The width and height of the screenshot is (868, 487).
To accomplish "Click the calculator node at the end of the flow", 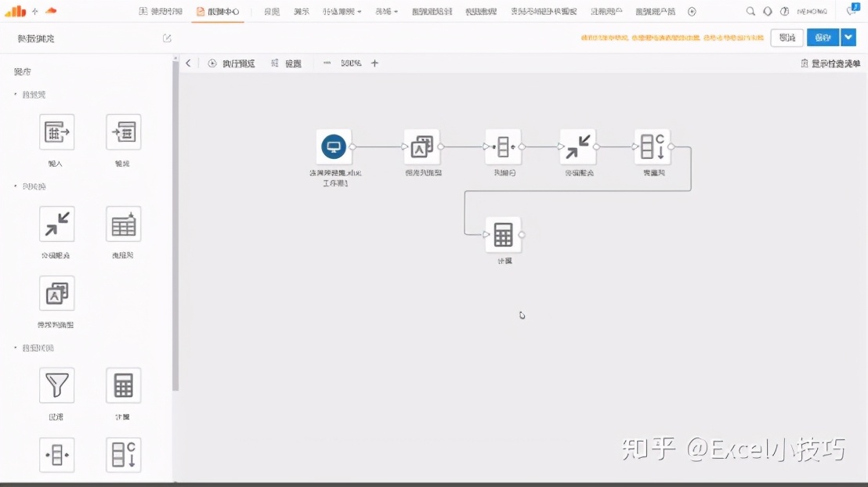I will (503, 233).
